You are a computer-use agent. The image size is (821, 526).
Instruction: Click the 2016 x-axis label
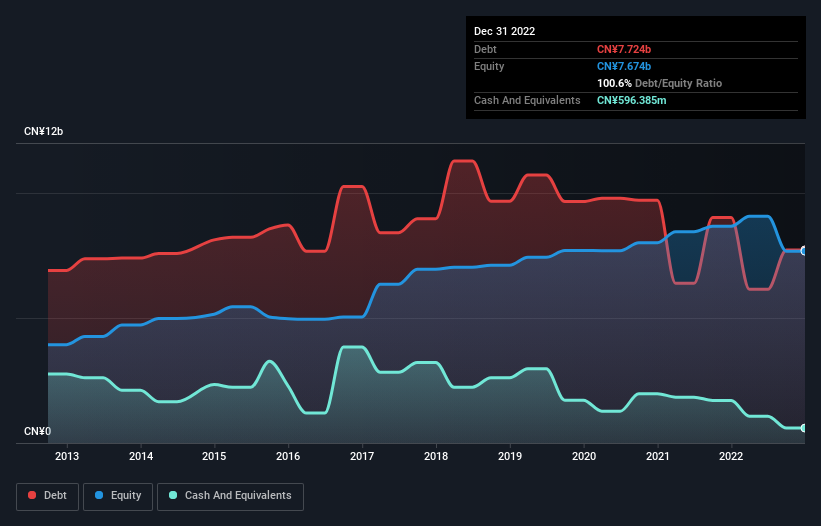point(288,456)
